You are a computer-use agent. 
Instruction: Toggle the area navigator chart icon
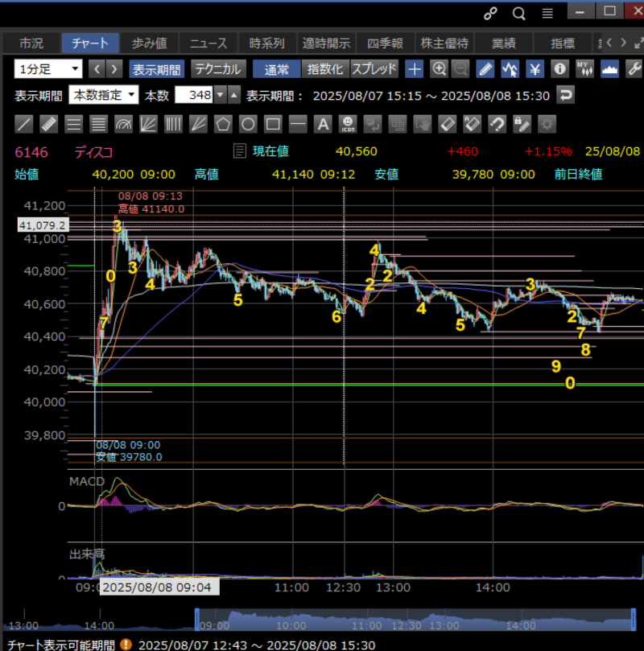click(x=609, y=69)
